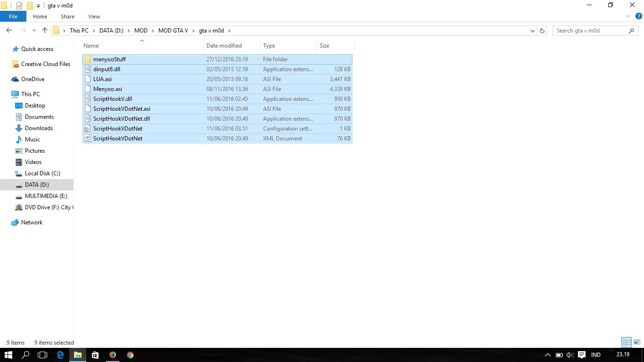
Task: Open the Share ribbon tab
Action: click(x=67, y=16)
